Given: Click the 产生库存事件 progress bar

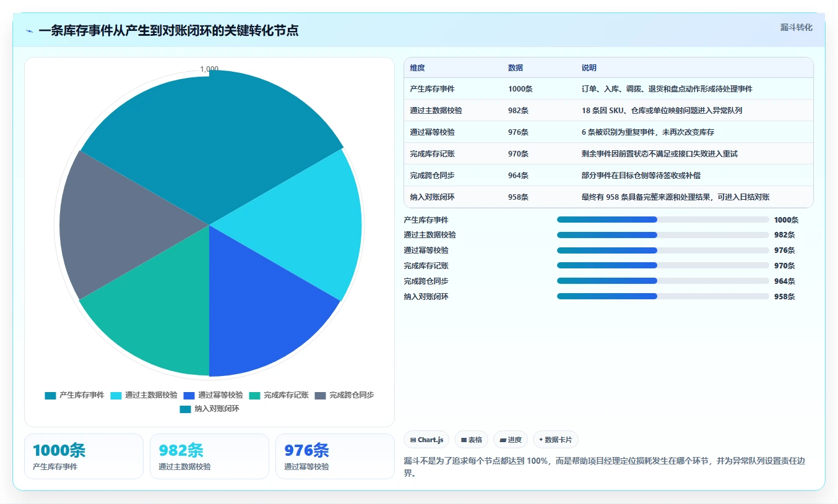Looking at the screenshot, I should [x=663, y=220].
